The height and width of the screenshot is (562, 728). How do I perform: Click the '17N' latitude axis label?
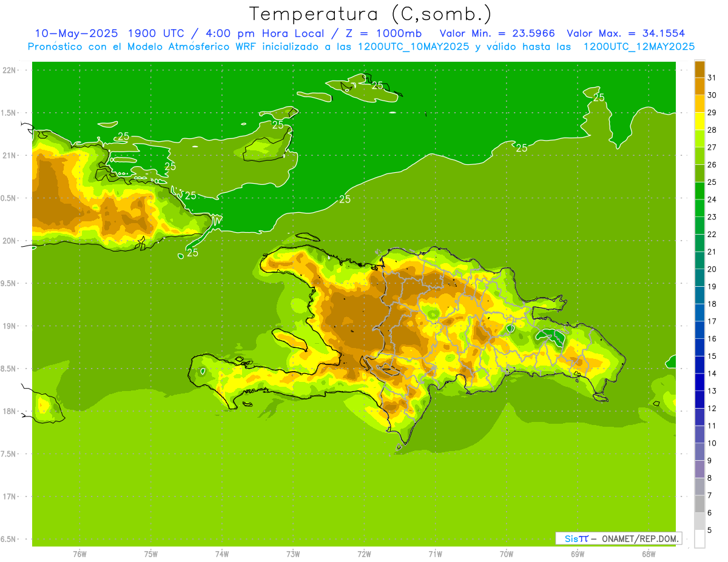(x=10, y=497)
